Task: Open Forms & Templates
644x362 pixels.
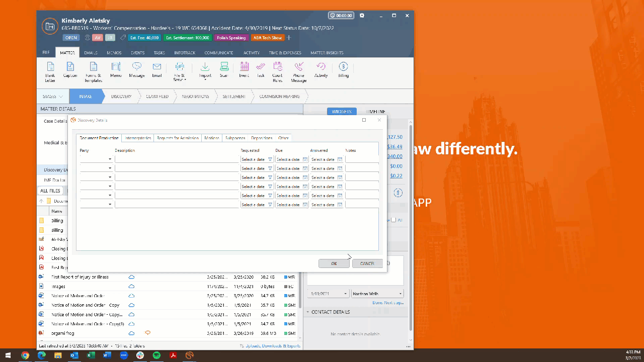Action: coord(93,71)
